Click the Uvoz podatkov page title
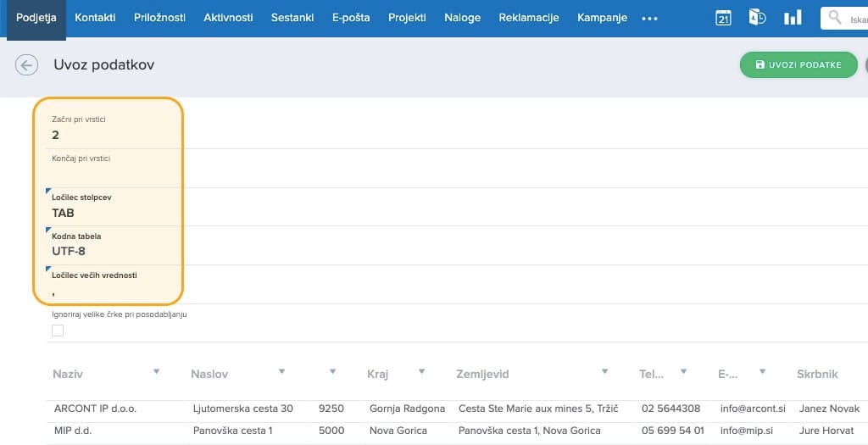Viewport: 868px width, 445px height. [x=104, y=64]
